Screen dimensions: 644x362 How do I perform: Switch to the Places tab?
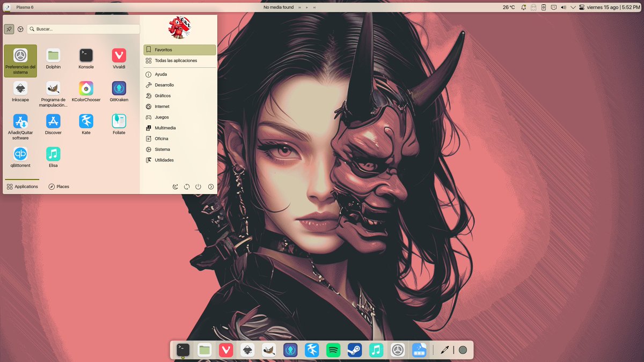(59, 187)
